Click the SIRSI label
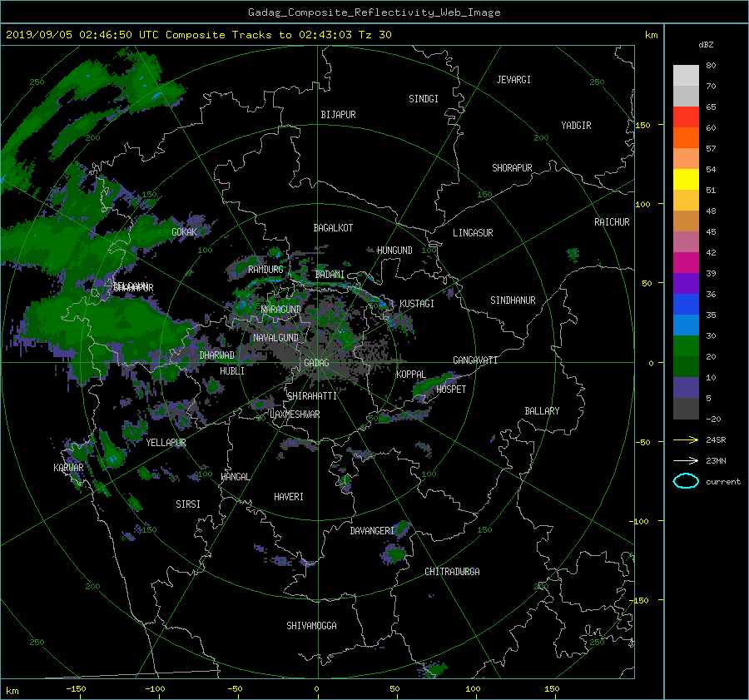749x700 pixels. (188, 504)
